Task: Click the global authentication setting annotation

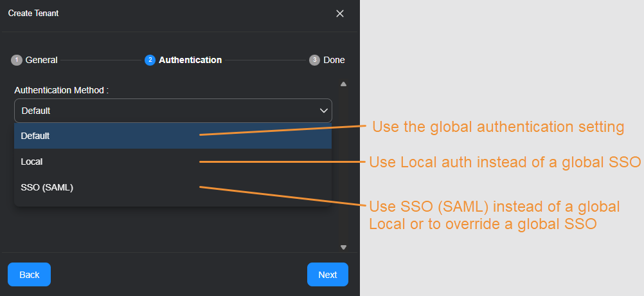Action: 498,127
